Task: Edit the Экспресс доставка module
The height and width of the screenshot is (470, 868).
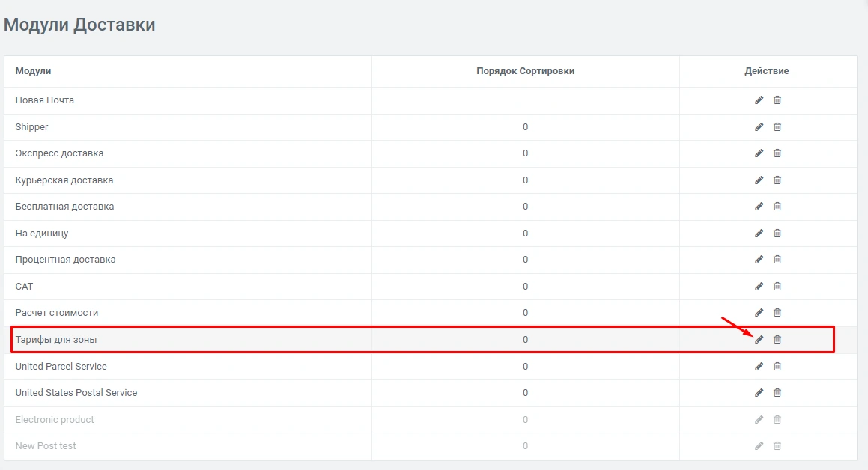Action: click(759, 153)
